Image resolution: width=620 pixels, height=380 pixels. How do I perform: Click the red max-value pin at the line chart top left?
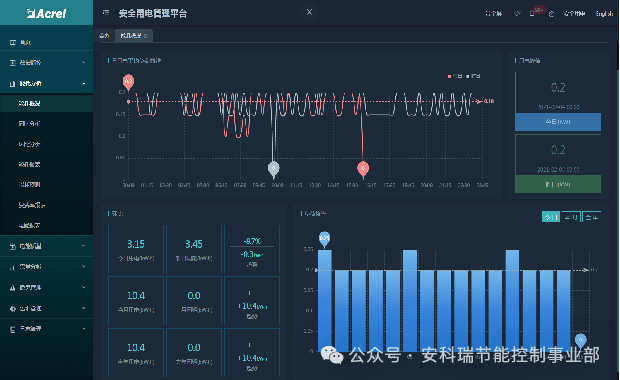click(x=128, y=82)
